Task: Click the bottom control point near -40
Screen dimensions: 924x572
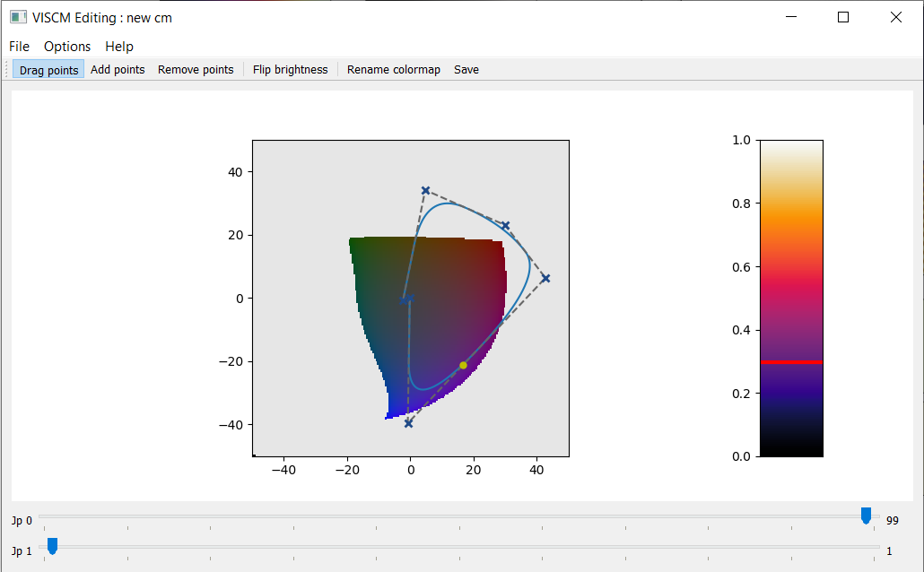Action: click(x=408, y=423)
